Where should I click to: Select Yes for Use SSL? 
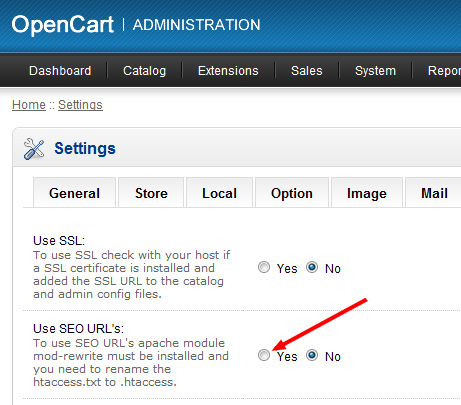click(x=264, y=267)
